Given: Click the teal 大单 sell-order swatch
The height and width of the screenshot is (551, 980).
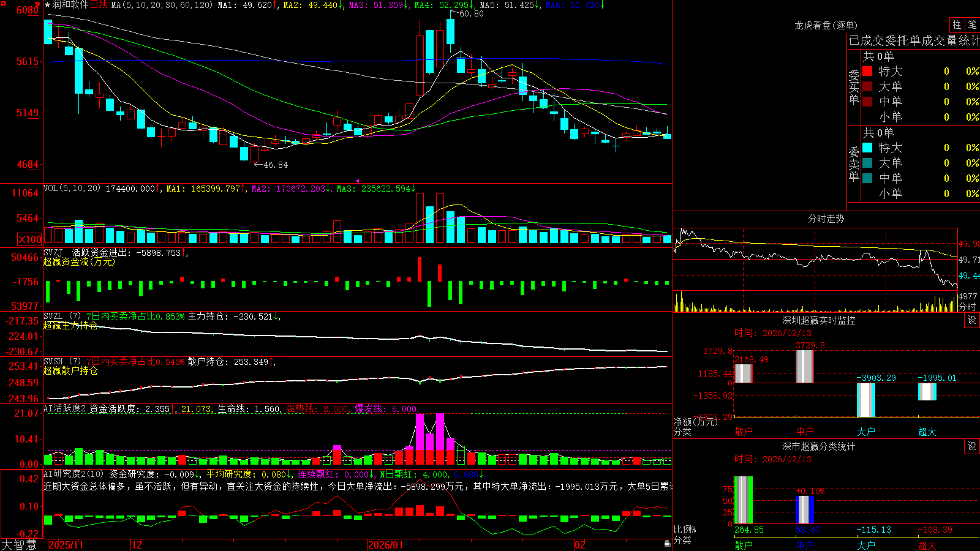Looking at the screenshot, I should tap(867, 163).
